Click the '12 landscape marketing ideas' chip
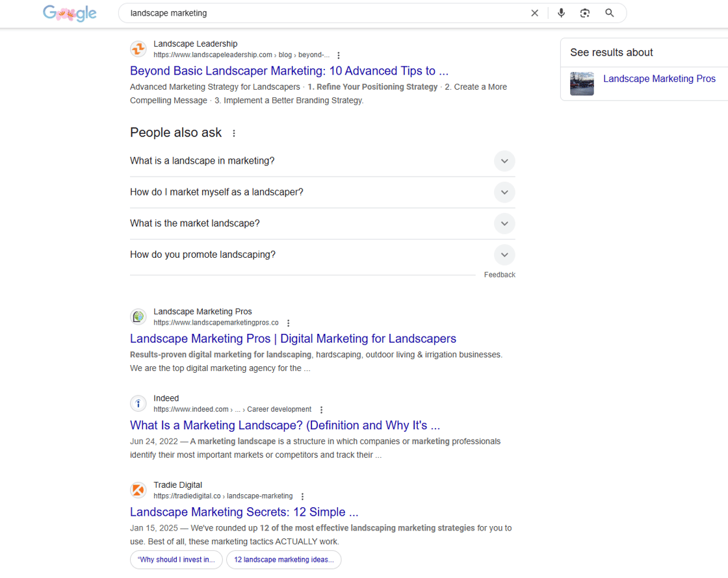Viewport: 728px width, 578px height. [283, 559]
